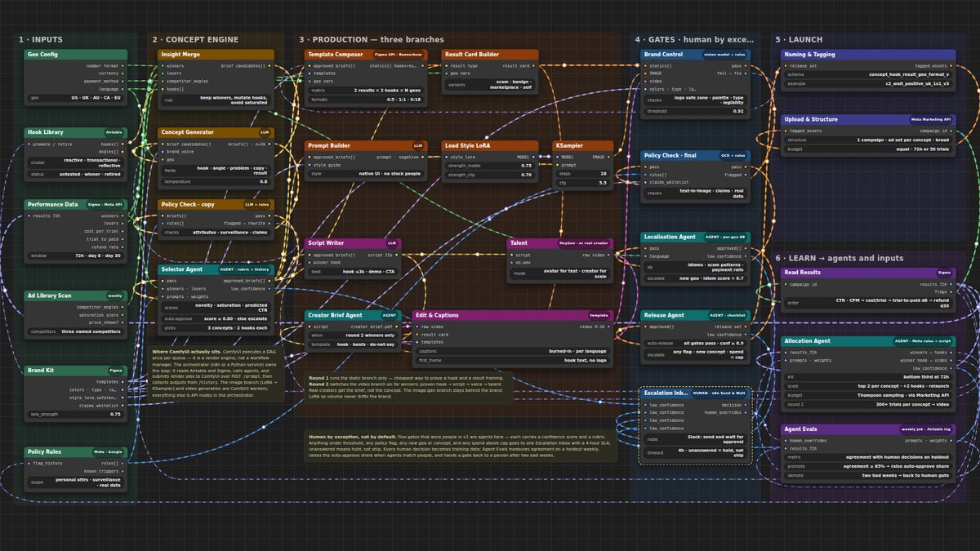The height and width of the screenshot is (551, 980).
Task: Click style field native UI · no stock people
Action: [x=365, y=174]
